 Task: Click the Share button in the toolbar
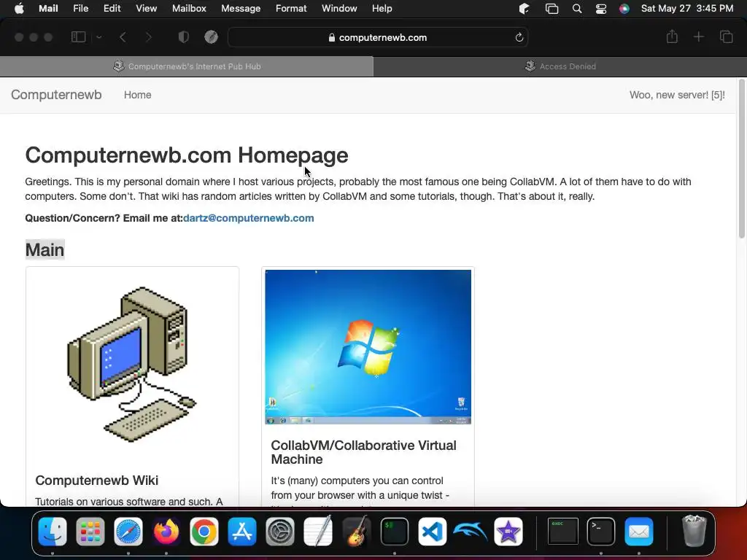pyautogui.click(x=672, y=36)
